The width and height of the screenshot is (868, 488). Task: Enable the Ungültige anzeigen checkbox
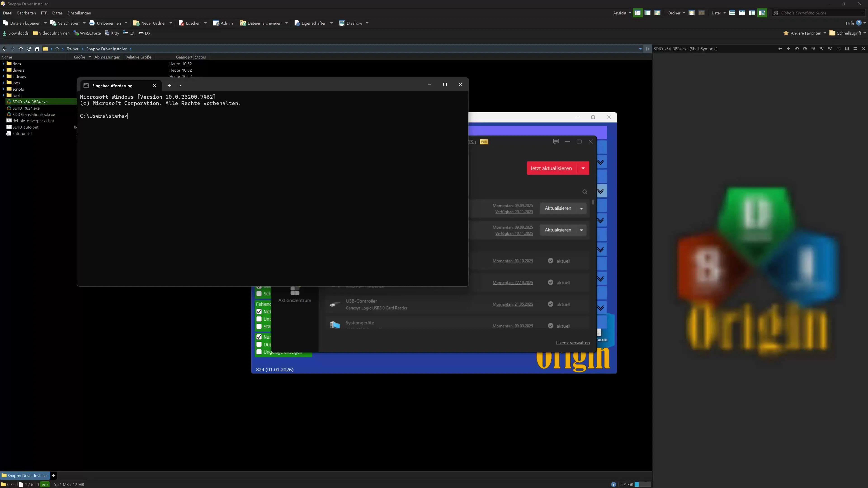(259, 352)
